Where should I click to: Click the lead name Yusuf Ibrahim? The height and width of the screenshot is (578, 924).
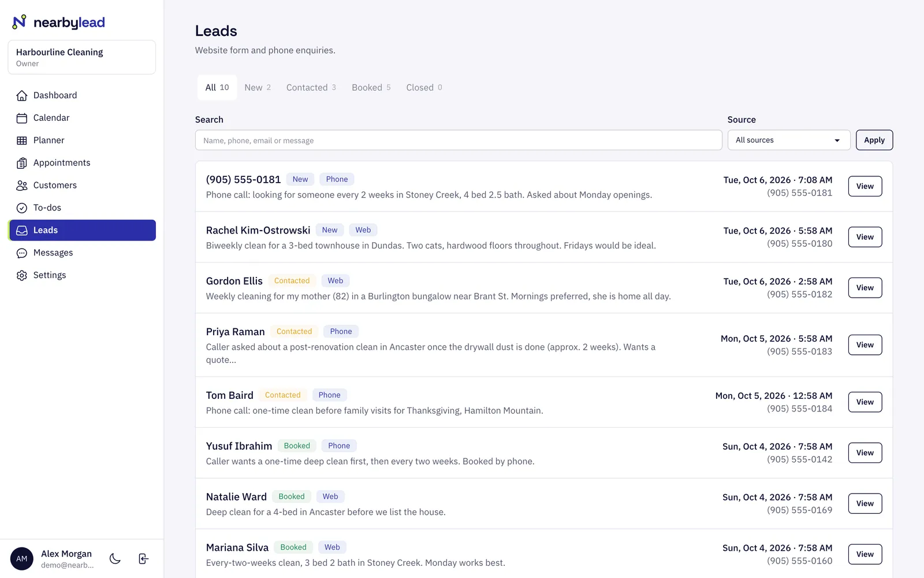coord(239,446)
